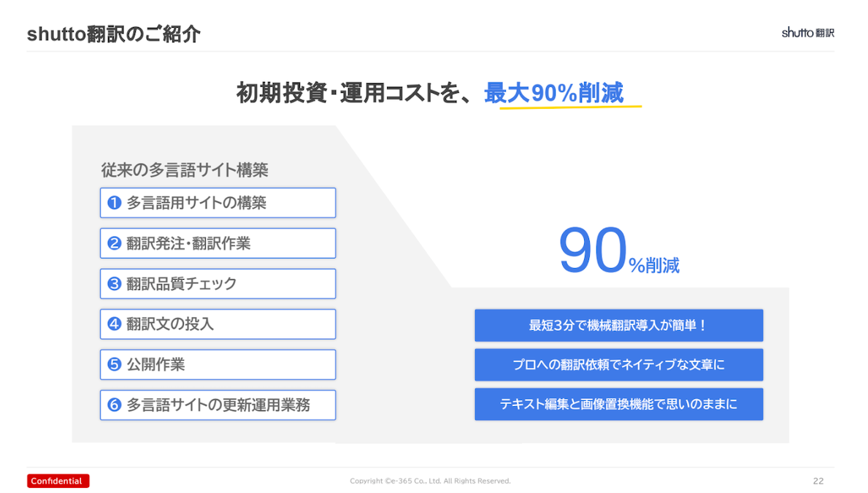Click the large blue 90 number
Viewport: 868px width, 493px height.
593,251
